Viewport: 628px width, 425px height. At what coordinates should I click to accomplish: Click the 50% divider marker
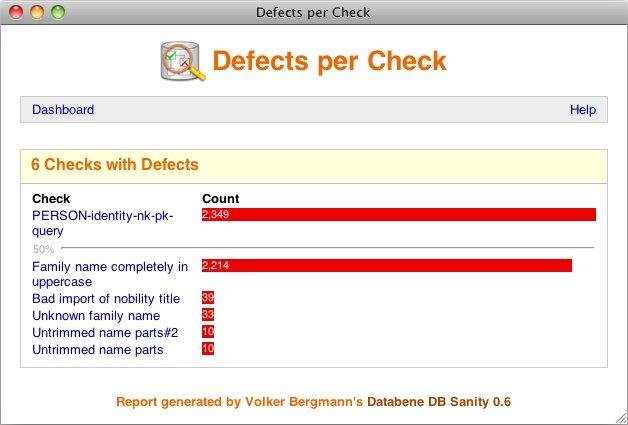coord(43,249)
